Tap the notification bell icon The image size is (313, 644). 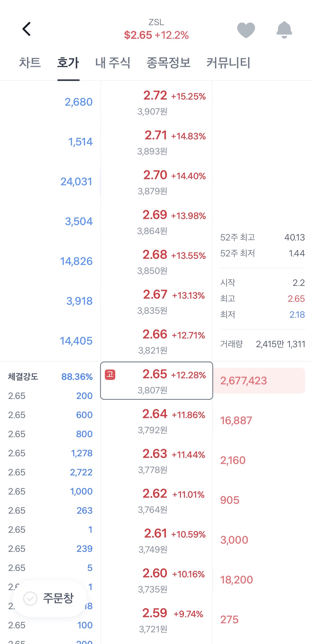point(284,30)
